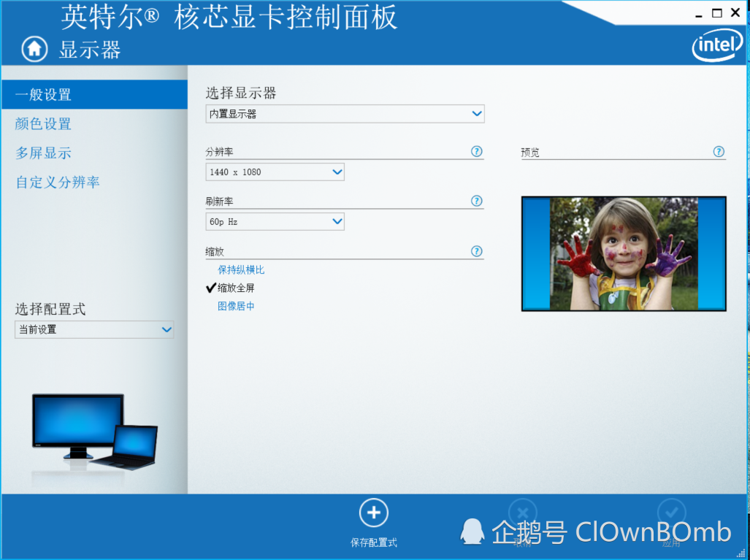Click the plus icon for 保存配置式

pyautogui.click(x=374, y=513)
